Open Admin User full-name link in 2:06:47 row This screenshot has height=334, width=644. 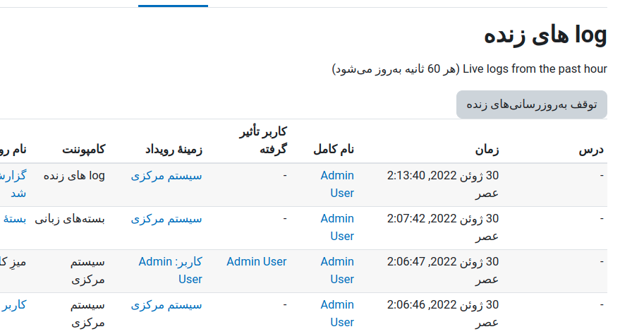pos(337,270)
